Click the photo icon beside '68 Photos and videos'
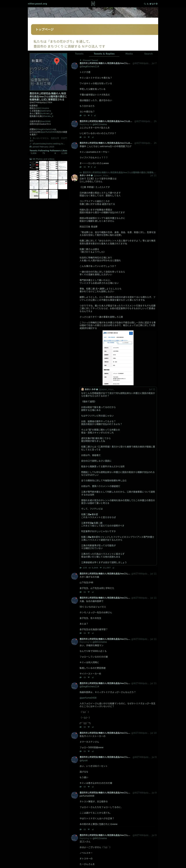The image size is (186, 868). click(30, 159)
